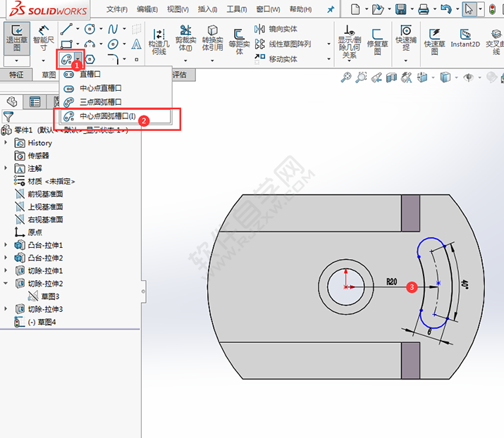Select the Corner Rectangle tool

(66, 44)
